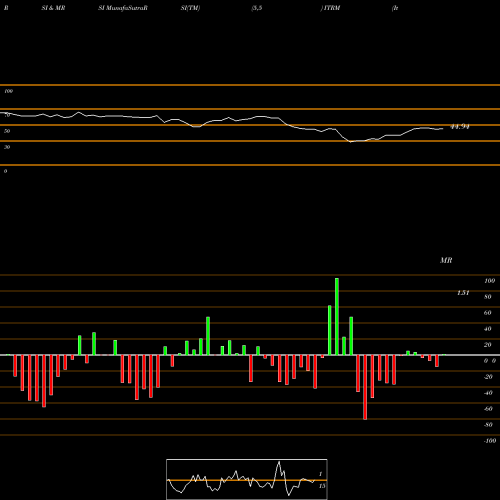500x500 pixels.
Task: Click the MR value 1.51
Action: (x=463, y=293)
